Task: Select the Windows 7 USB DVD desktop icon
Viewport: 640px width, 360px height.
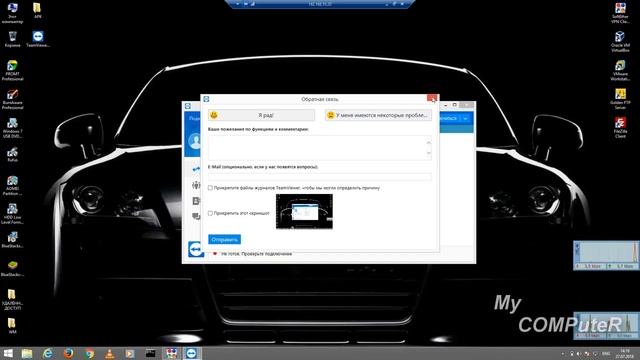Action: [12, 128]
